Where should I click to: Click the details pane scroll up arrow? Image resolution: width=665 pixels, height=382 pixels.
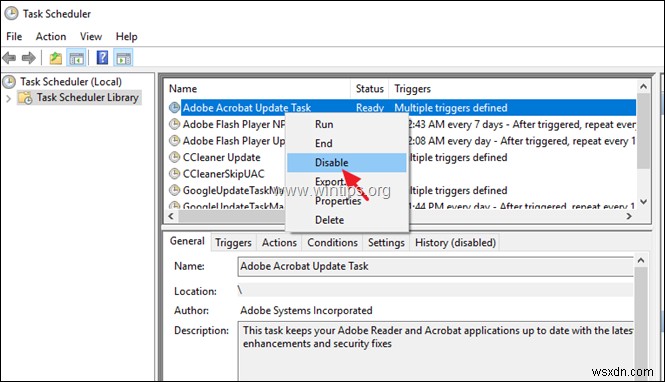641,260
